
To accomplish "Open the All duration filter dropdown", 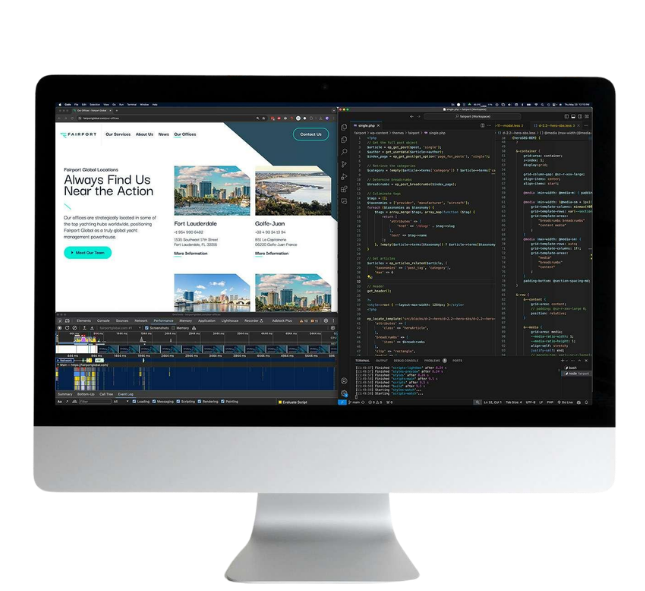I will (x=121, y=401).
